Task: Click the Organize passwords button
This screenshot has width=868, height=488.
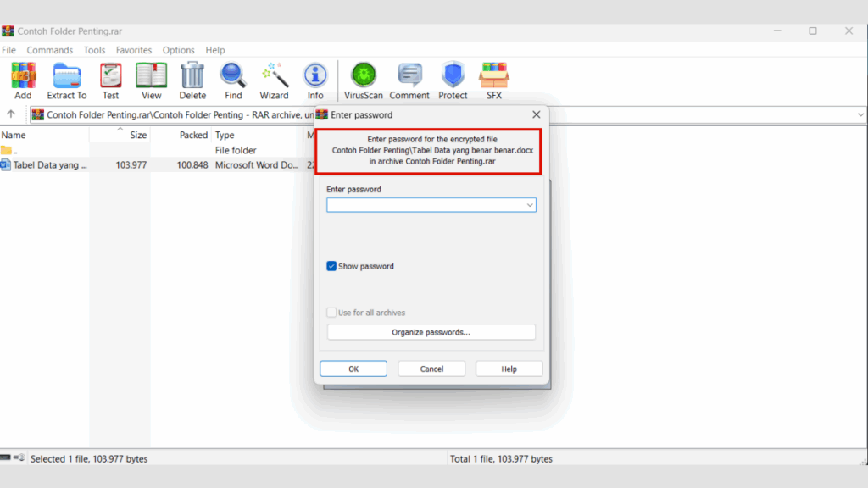Action: click(431, 331)
